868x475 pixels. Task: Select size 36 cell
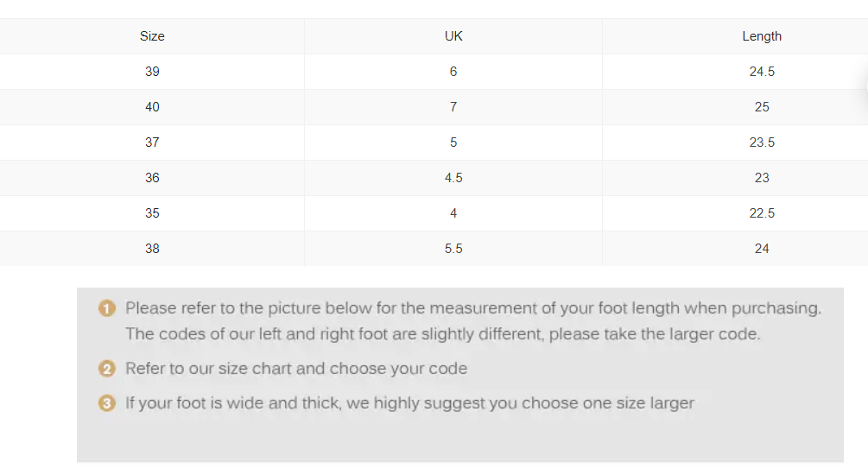point(152,178)
